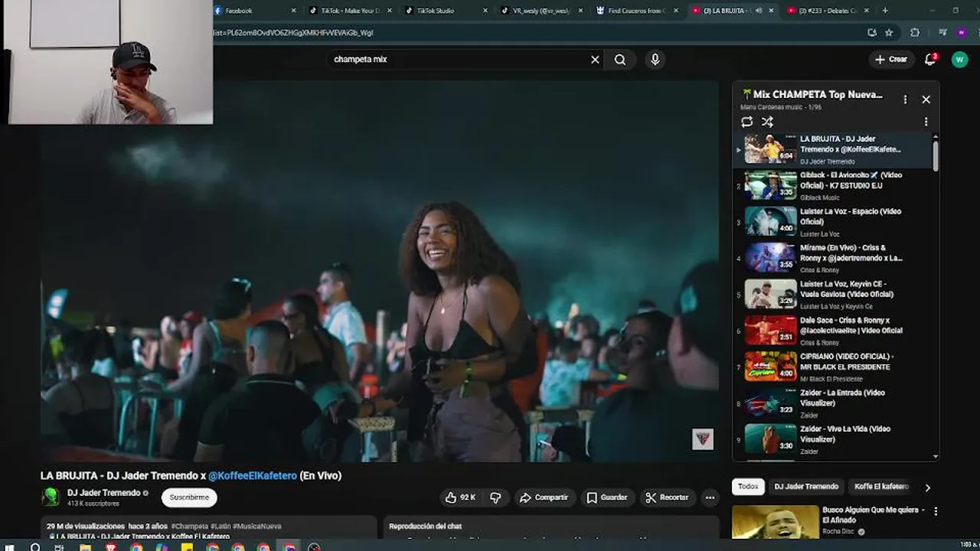Click the video watermark logo
Viewport: 980px width, 551px height.
(703, 439)
